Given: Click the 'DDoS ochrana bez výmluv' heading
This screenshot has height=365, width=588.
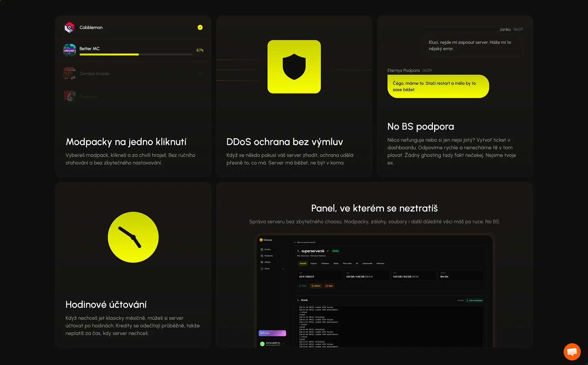Looking at the screenshot, I should point(284,142).
